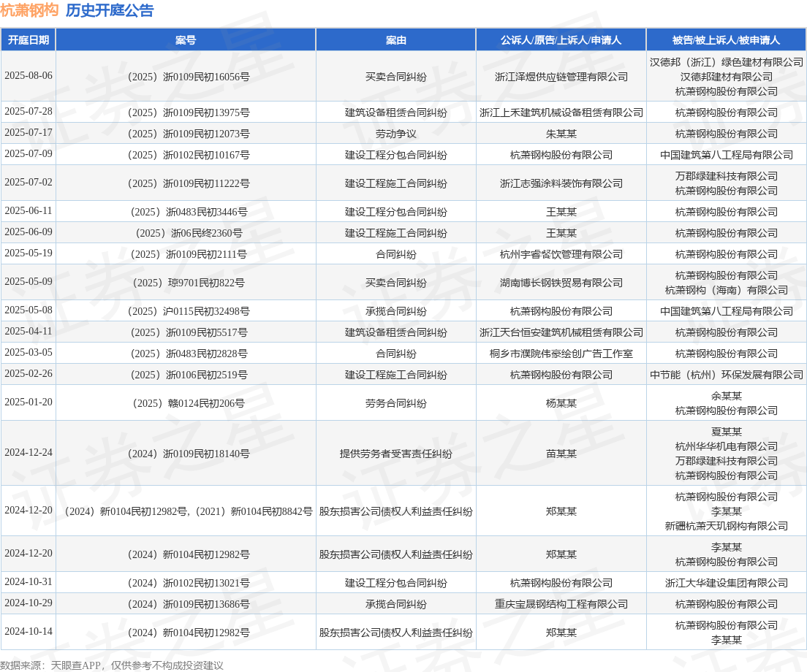Click defendant 中节能（杭州）环保发展有限公司
The width and height of the screenshot is (807, 672).
coord(726,374)
